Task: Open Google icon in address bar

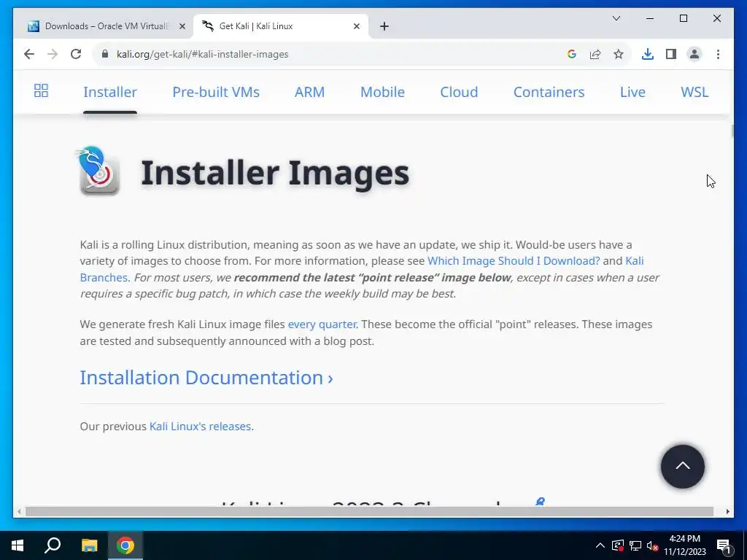Action: (x=572, y=54)
